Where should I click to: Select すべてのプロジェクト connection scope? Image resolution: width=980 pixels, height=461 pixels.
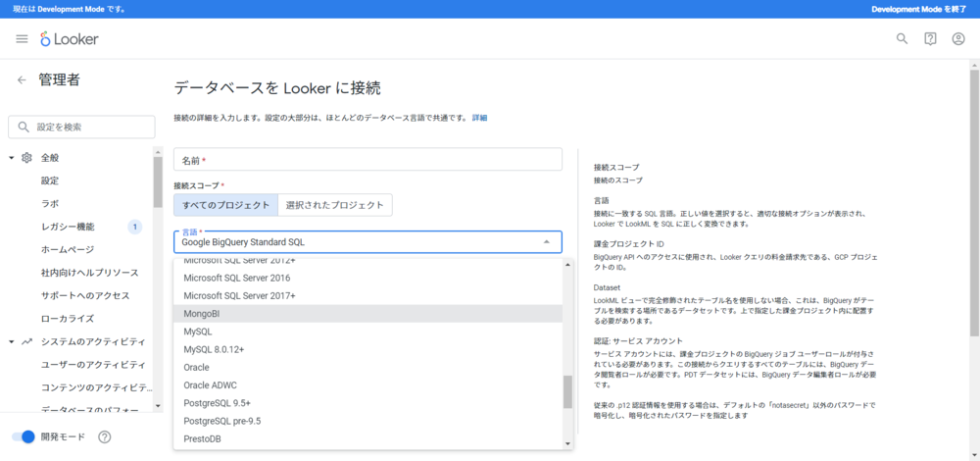tap(225, 205)
